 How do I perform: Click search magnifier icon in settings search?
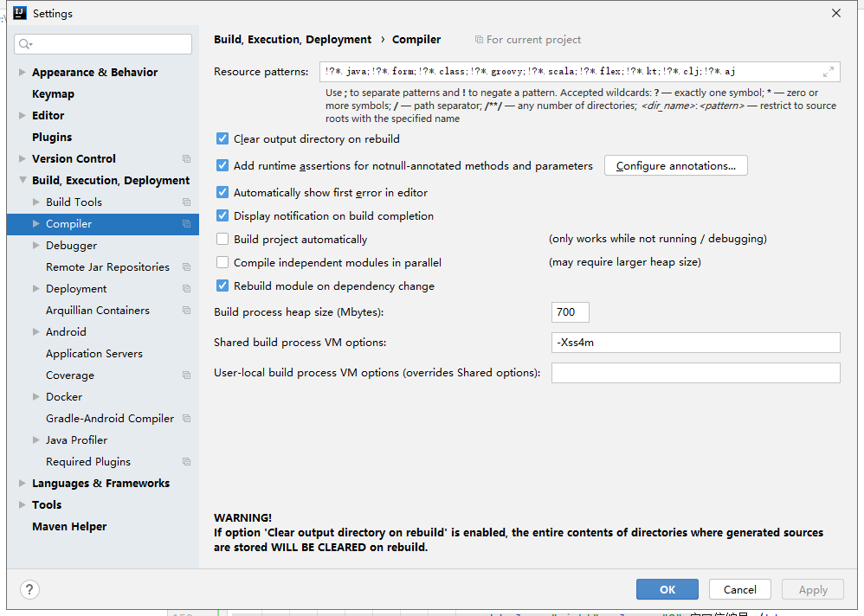point(25,44)
